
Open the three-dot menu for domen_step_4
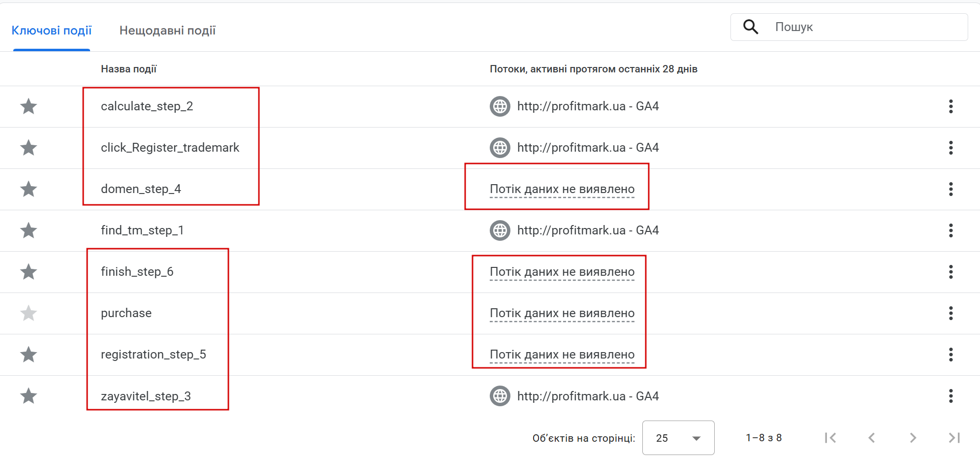click(950, 189)
